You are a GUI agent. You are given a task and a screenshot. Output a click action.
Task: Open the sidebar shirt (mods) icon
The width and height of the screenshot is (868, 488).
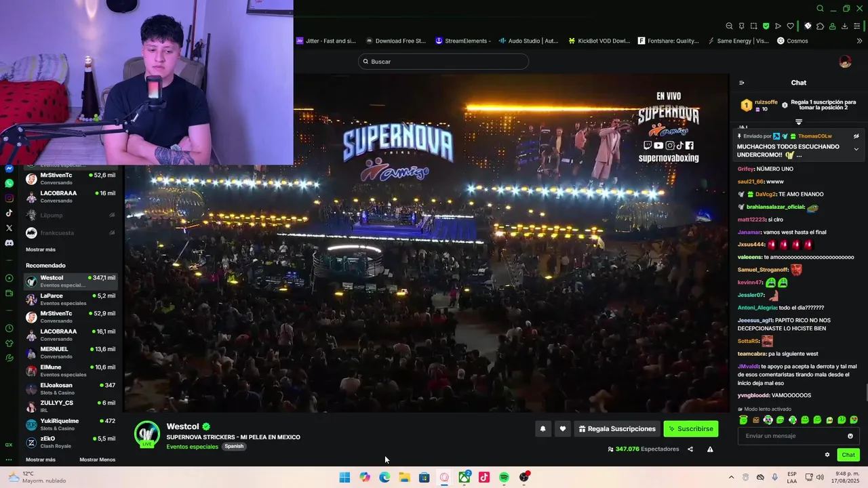pos(9,343)
